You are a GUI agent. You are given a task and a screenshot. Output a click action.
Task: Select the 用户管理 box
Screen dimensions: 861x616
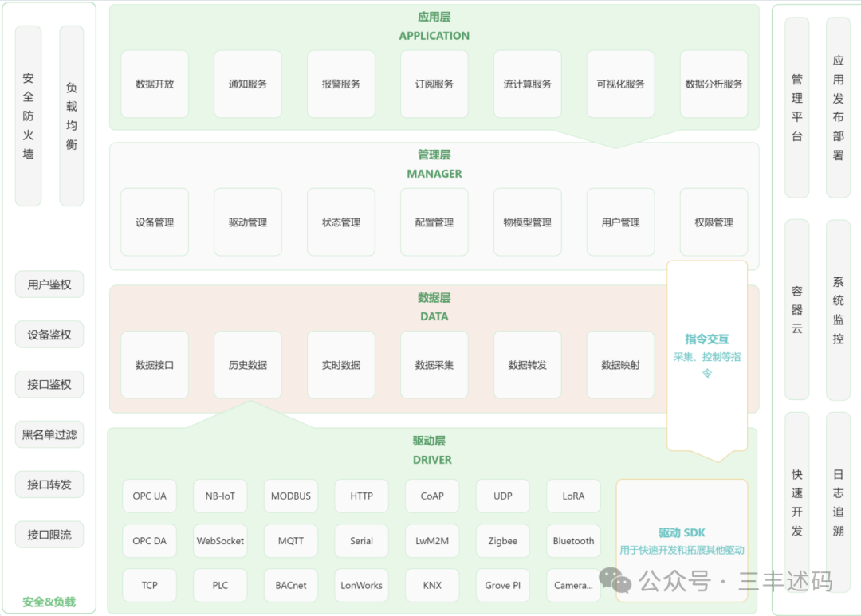point(620,222)
